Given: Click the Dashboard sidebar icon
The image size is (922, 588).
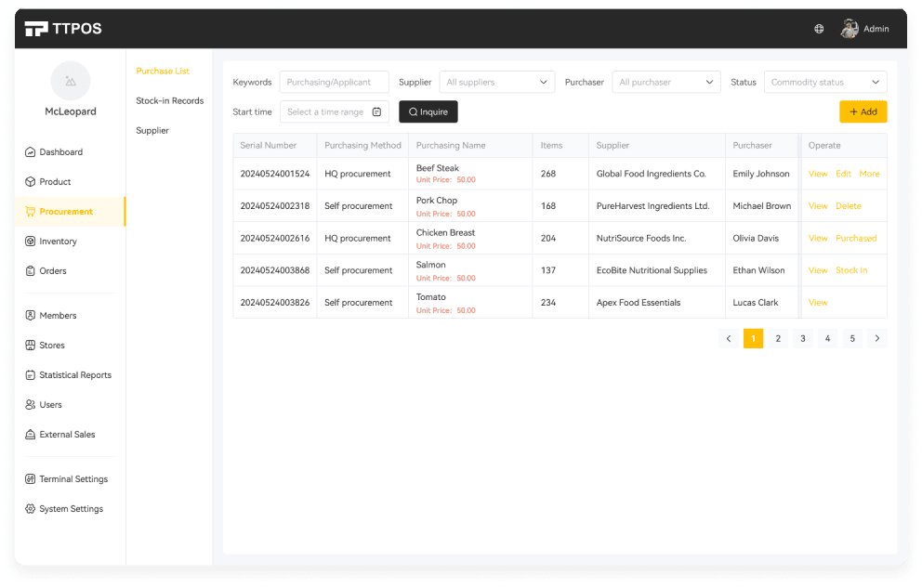Looking at the screenshot, I should tap(30, 152).
